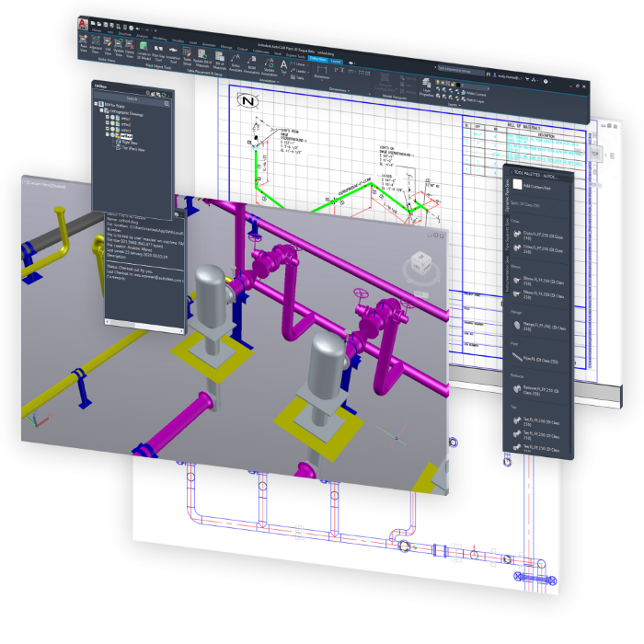
Task: Select Flange FL,FF,250 palette tool
Action: (539, 327)
